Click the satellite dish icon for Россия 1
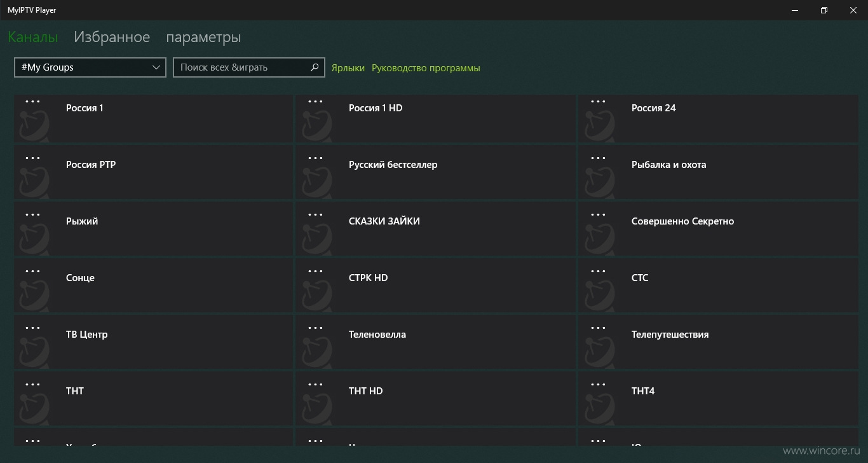 (33, 125)
